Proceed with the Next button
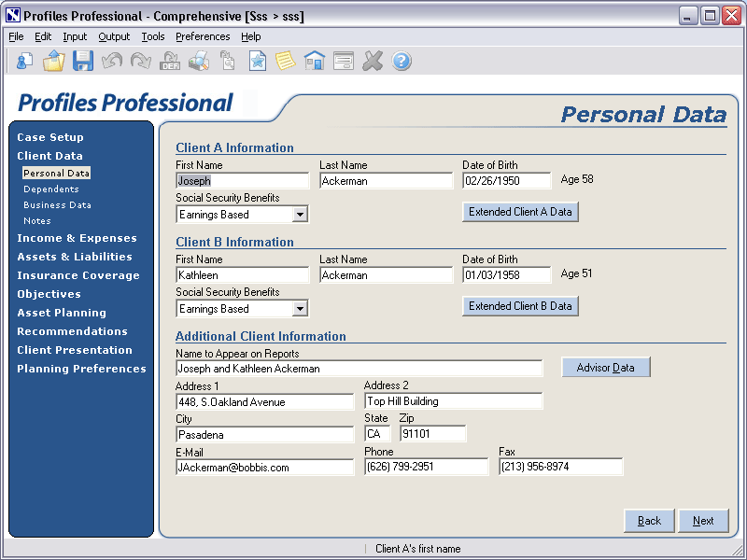This screenshot has height=560, width=747. click(x=703, y=521)
